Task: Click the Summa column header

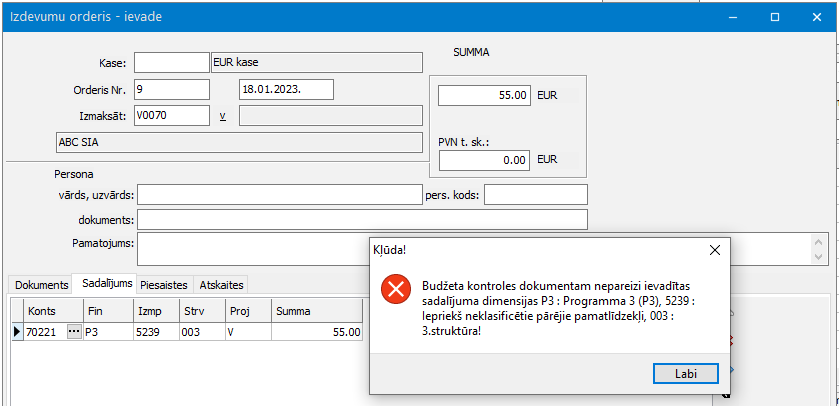Action: 317,311
